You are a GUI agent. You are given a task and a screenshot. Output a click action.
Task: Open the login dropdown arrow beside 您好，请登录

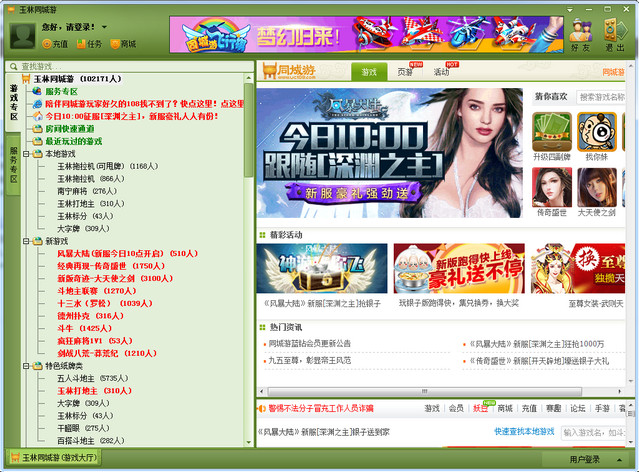coord(104,27)
